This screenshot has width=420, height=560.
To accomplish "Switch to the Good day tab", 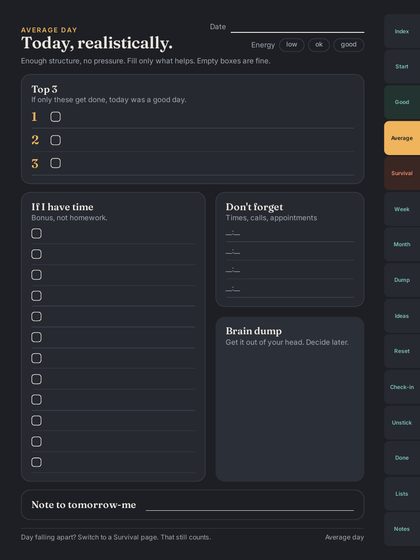I will [402, 102].
